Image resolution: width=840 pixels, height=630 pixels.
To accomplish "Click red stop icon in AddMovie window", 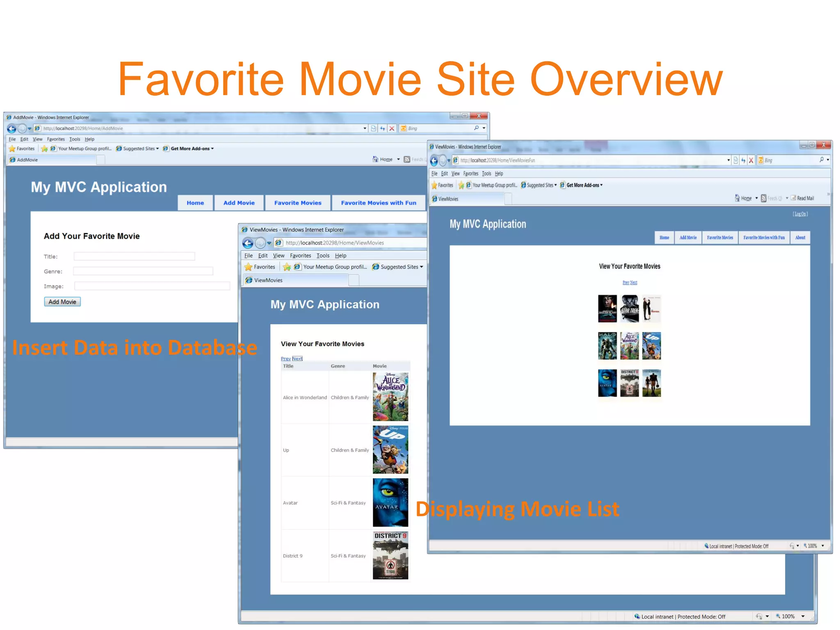I will tap(392, 128).
